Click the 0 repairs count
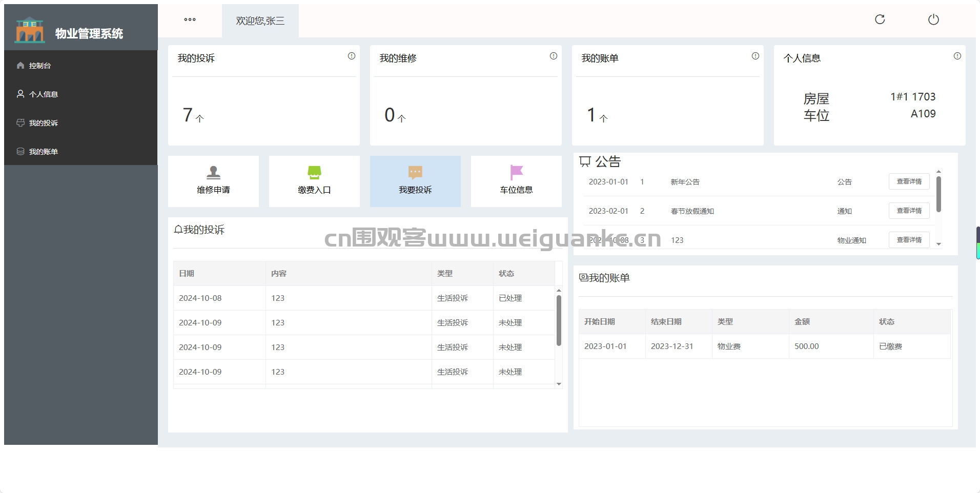 coord(390,115)
